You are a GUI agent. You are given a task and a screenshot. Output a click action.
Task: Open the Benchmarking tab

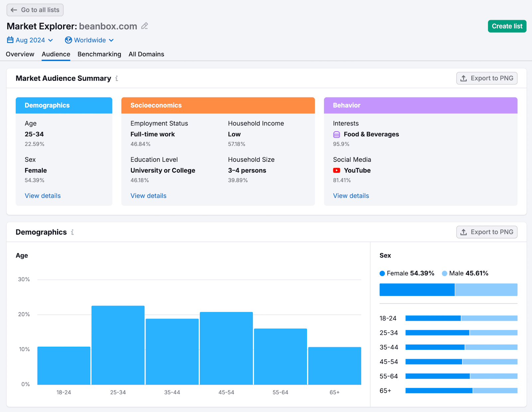pos(99,54)
